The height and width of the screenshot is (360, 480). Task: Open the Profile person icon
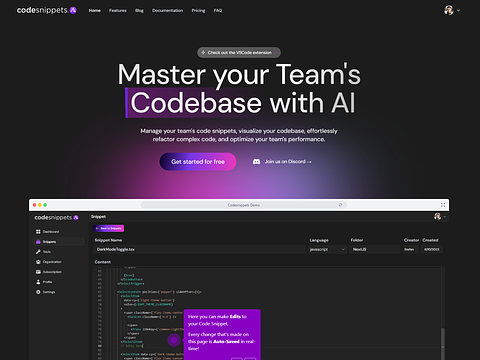38,282
